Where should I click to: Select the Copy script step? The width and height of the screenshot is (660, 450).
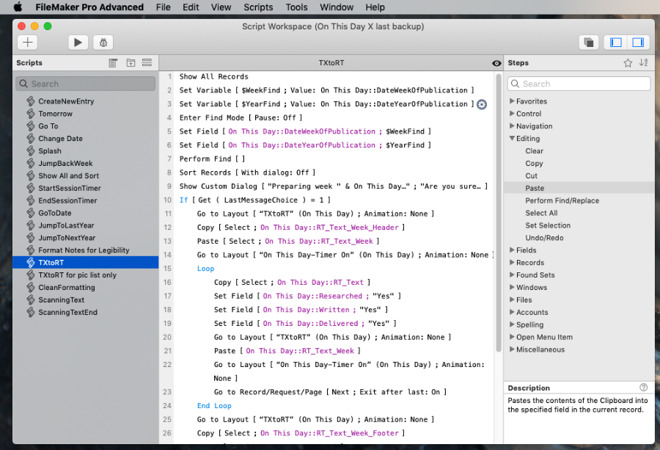[x=534, y=163]
